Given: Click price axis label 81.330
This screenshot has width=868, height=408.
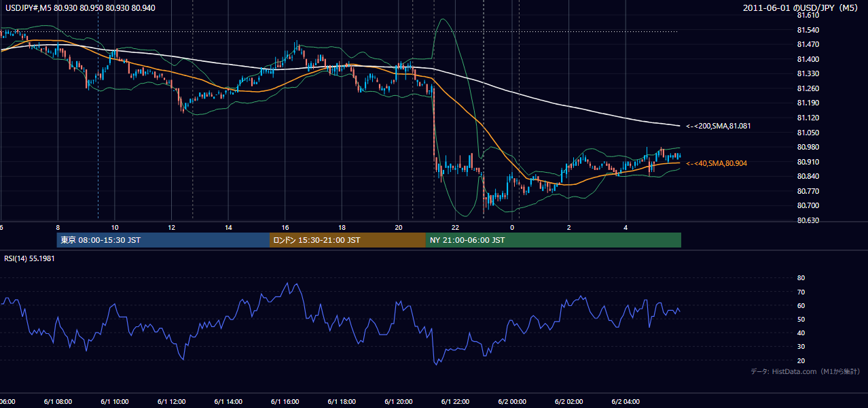Looking at the screenshot, I should tap(808, 73).
